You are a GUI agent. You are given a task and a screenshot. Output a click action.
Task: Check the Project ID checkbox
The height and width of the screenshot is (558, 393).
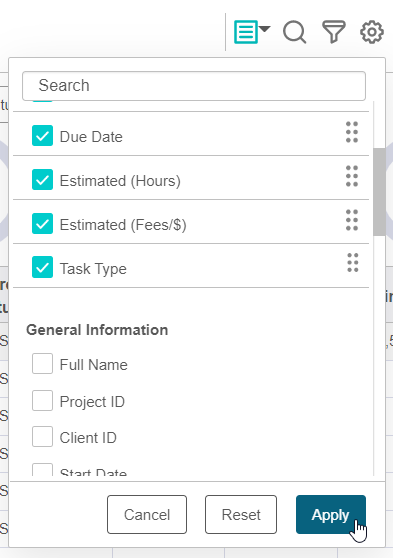[42, 401]
